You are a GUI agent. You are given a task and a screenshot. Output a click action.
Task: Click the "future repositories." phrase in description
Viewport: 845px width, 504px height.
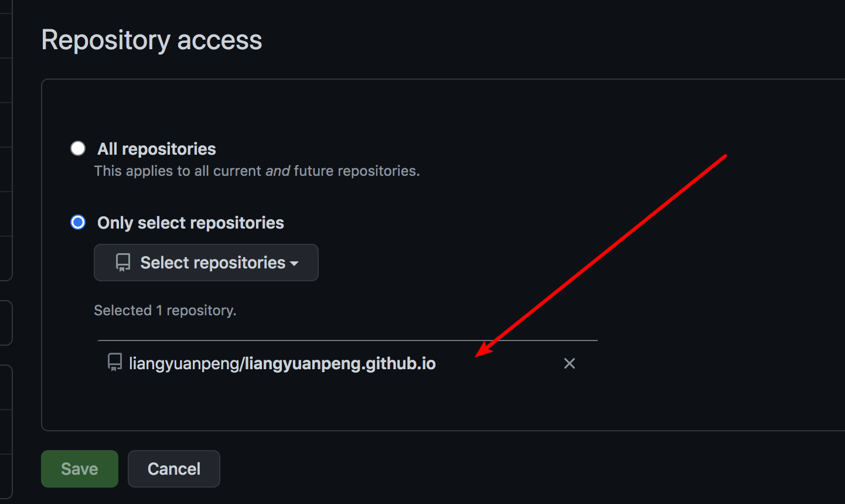(357, 171)
